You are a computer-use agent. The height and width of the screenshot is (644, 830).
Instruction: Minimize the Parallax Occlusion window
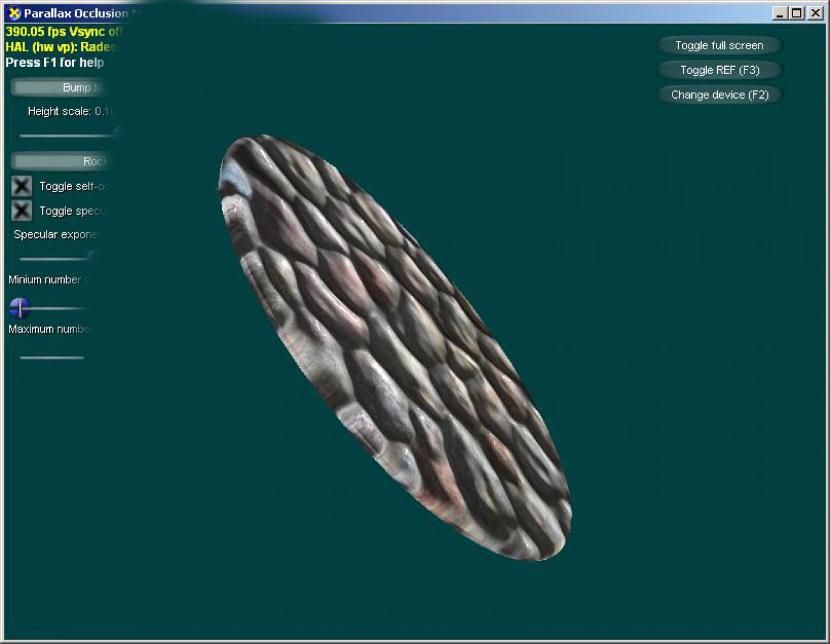[780, 13]
